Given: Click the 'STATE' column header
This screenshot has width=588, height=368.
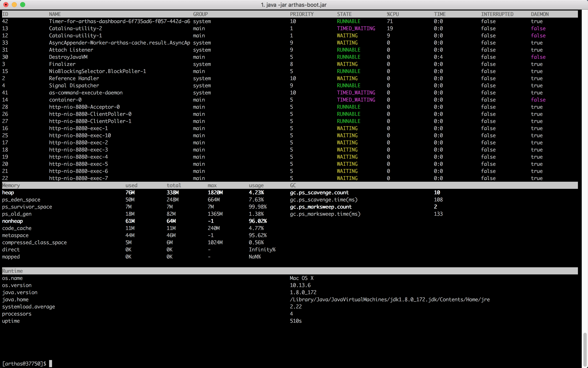Looking at the screenshot, I should click(x=344, y=14).
